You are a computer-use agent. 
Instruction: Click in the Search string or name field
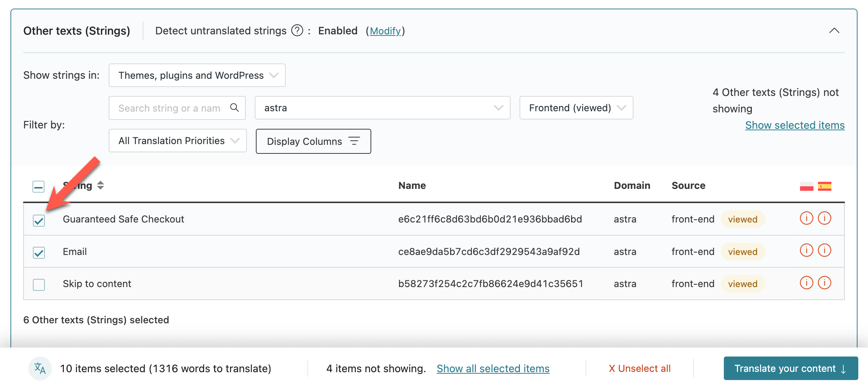170,108
